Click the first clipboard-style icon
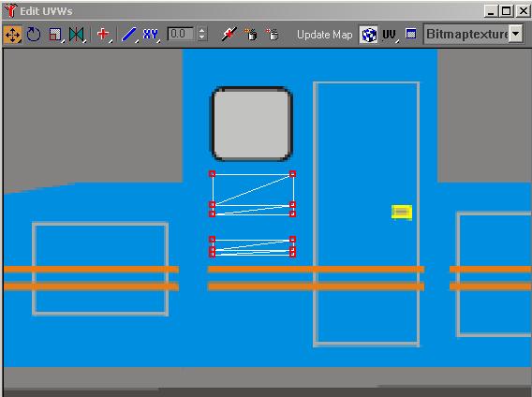This screenshot has width=532, height=397. coord(251,35)
